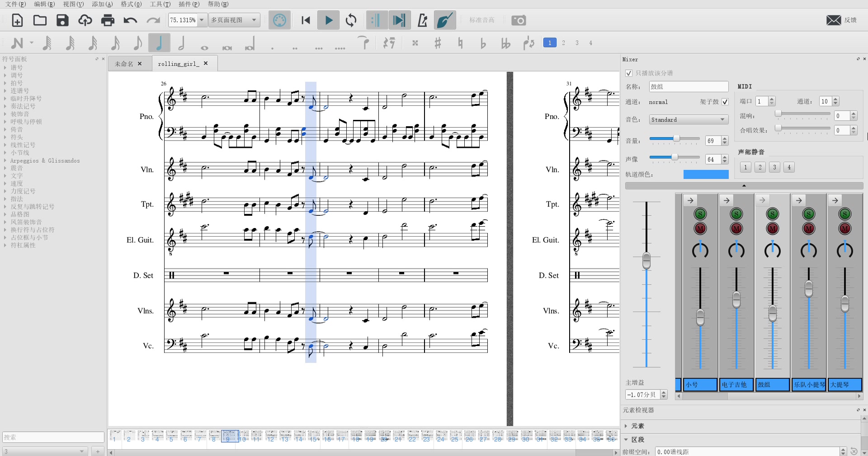Uncheck the 架子鼓 drumset checkbox
This screenshot has width=868, height=456.
725,102
